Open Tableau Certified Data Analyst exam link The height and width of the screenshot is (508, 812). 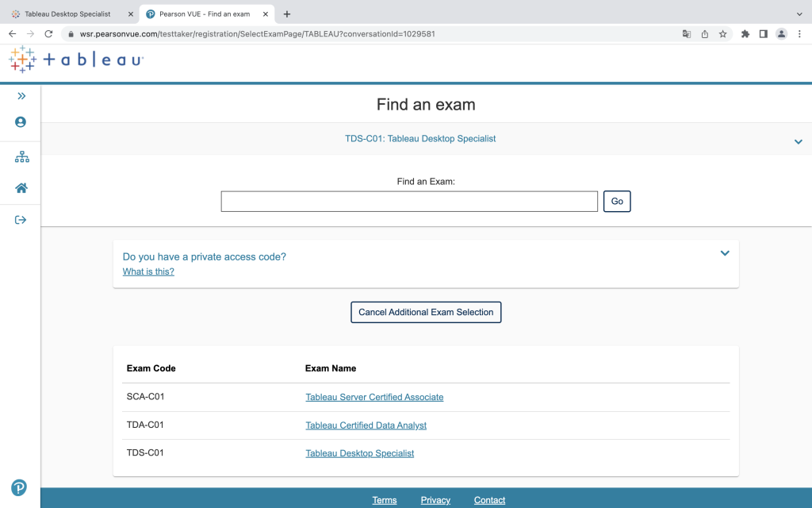tap(366, 425)
